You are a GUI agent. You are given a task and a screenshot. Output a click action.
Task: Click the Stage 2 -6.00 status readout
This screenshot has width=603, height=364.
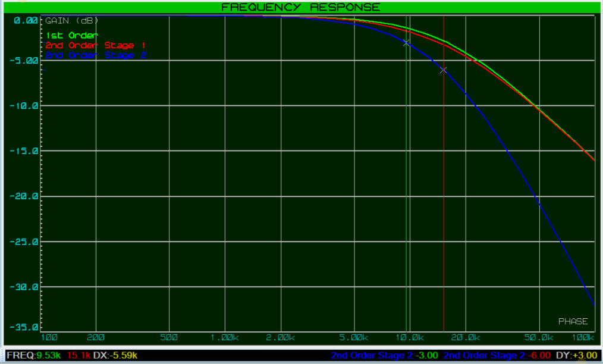[497, 356]
